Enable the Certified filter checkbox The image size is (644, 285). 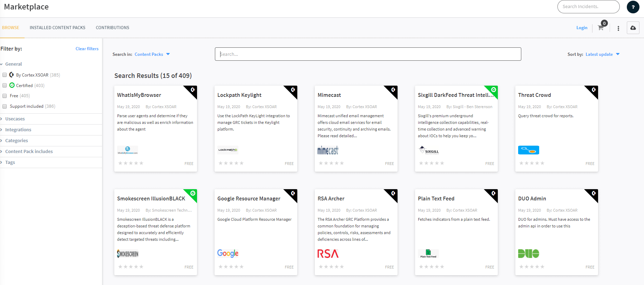click(5, 85)
